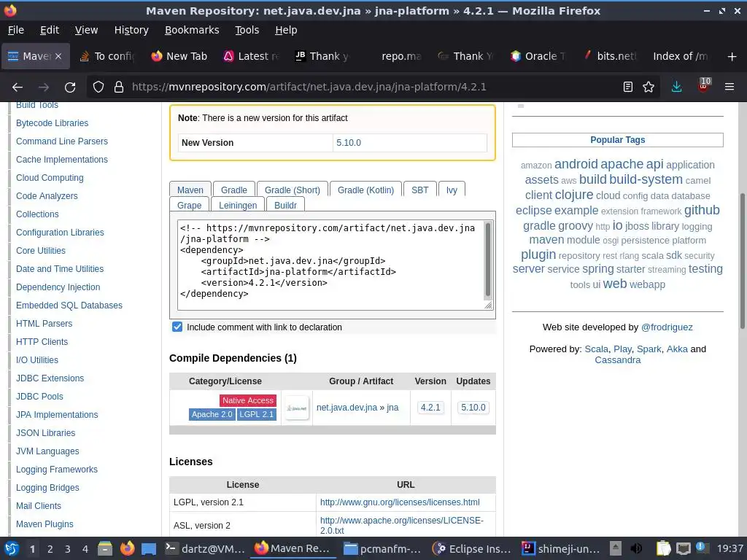Open dependency version 4.2.1 link
747x560 pixels.
(x=430, y=408)
